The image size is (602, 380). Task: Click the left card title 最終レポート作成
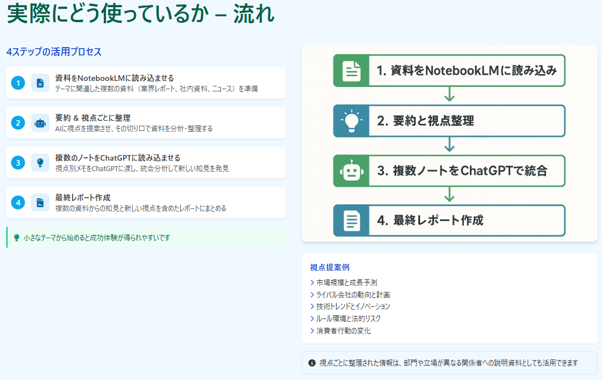point(83,198)
